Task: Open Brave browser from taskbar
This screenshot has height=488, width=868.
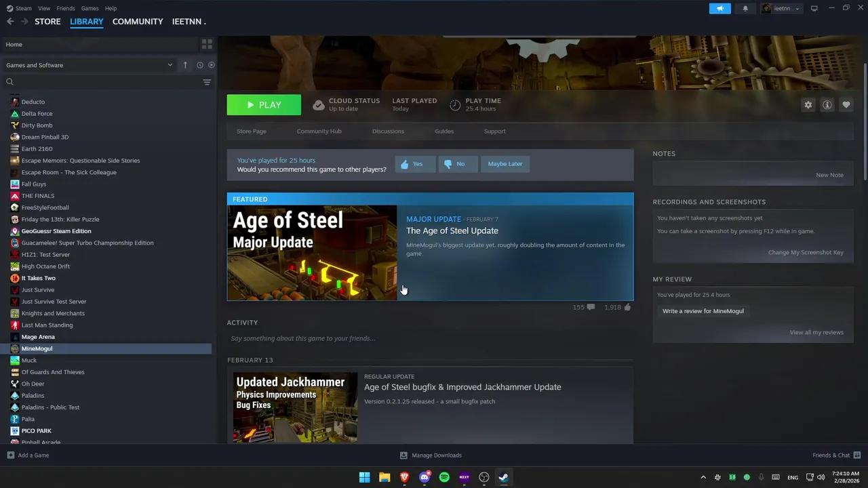Action: point(404,477)
